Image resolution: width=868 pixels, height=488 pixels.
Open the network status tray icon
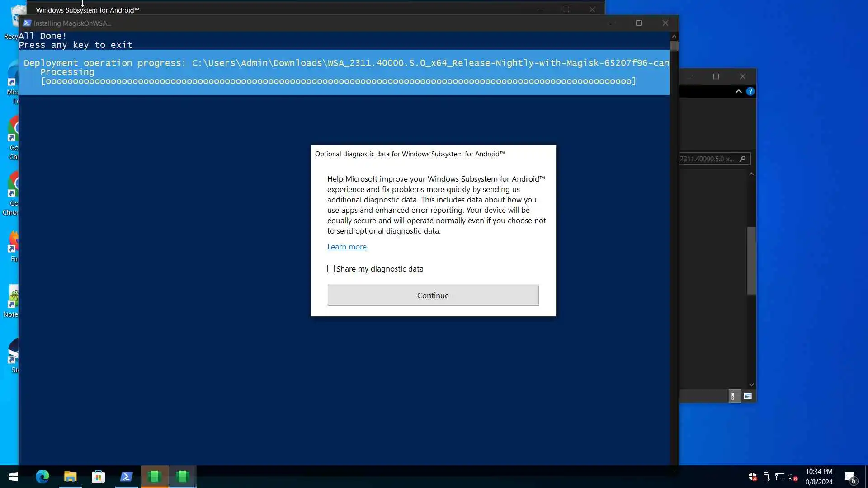pyautogui.click(x=779, y=477)
